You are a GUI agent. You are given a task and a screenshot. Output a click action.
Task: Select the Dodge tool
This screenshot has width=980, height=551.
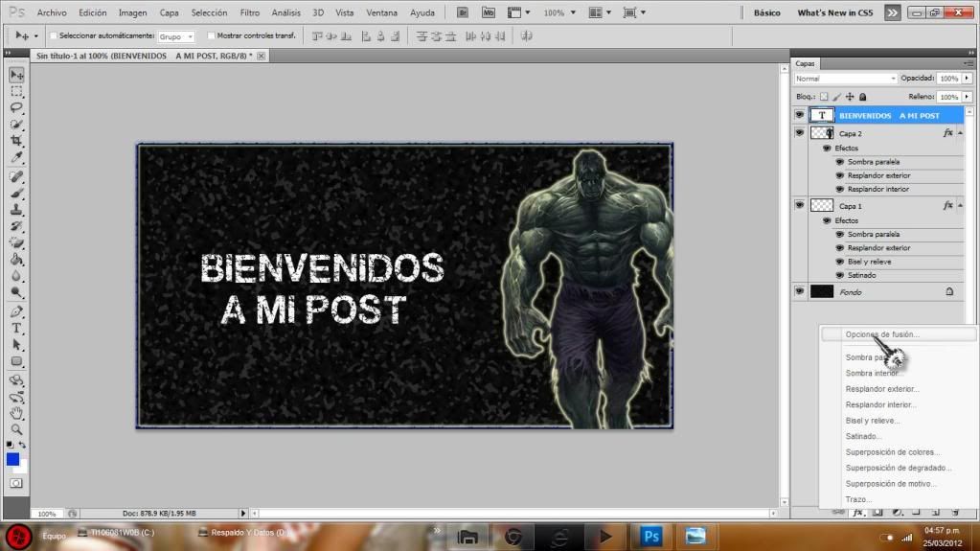point(17,291)
